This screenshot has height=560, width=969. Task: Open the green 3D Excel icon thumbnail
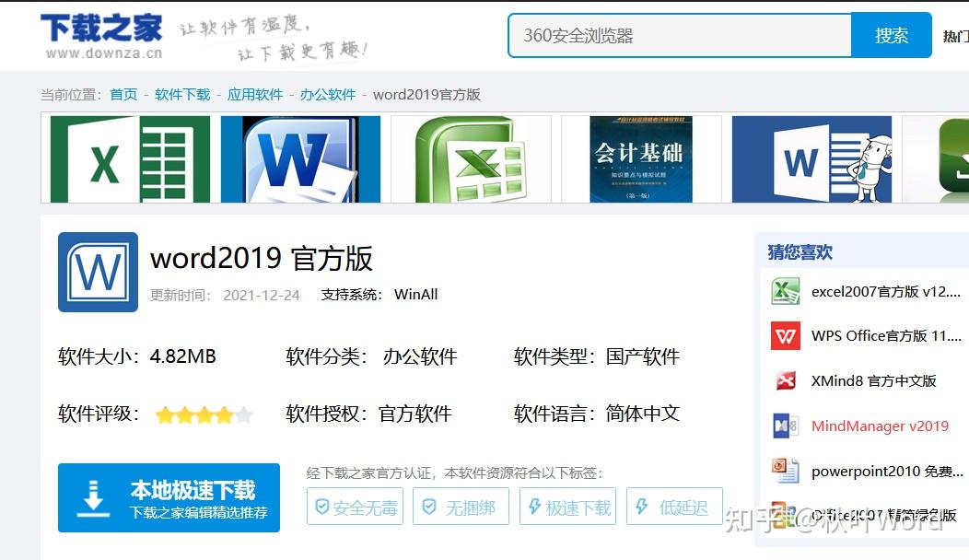(x=471, y=158)
